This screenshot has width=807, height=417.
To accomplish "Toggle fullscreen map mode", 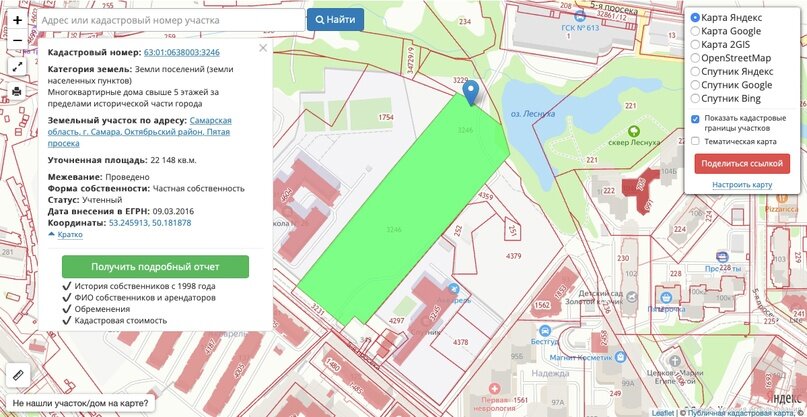I will (x=17, y=66).
